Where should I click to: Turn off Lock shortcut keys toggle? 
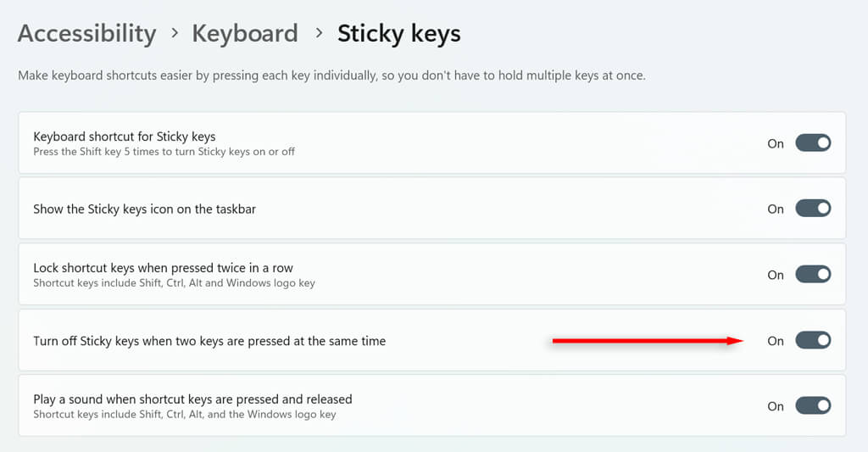[813, 275]
